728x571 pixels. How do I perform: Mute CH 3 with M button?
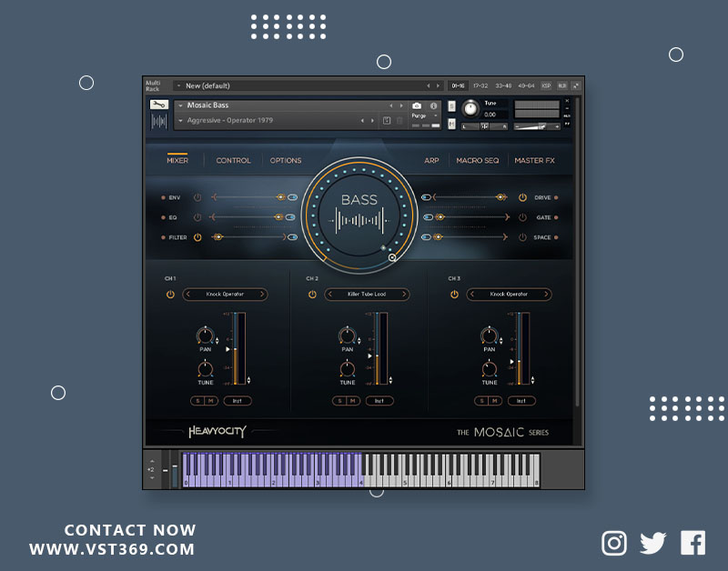(x=494, y=401)
